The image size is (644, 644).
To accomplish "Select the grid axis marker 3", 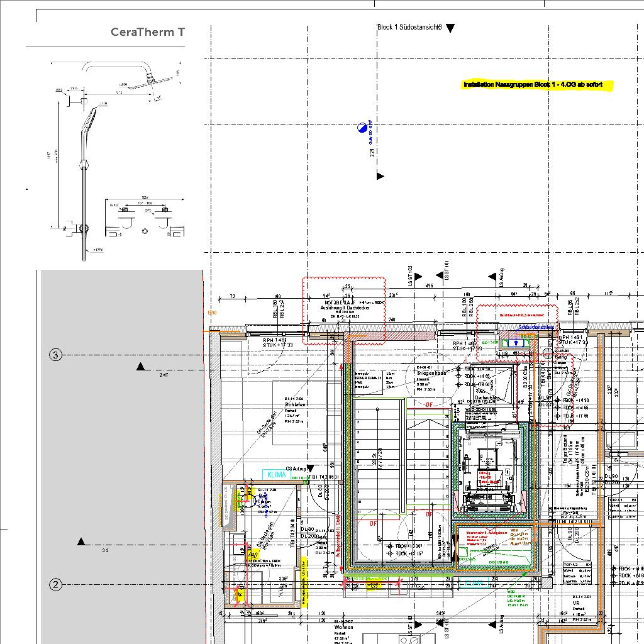I will (x=55, y=355).
